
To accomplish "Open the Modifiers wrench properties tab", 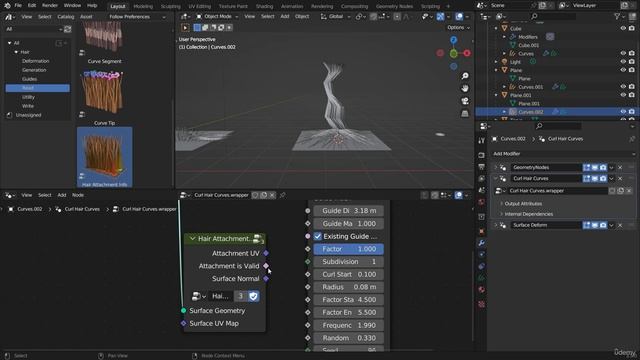I will [482, 243].
